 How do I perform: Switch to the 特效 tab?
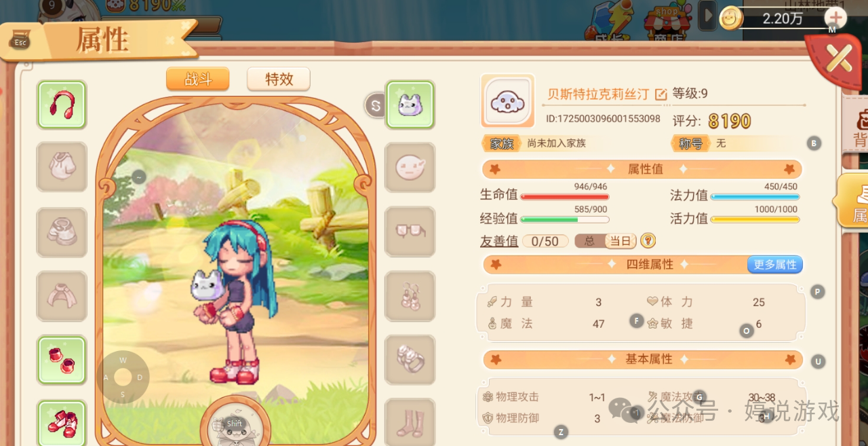(279, 79)
